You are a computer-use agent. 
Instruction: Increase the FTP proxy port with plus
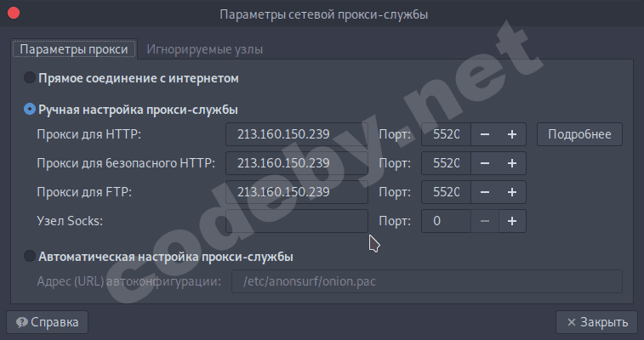coord(512,192)
